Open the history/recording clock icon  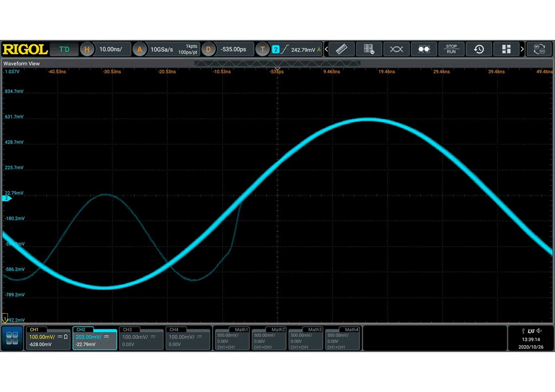pos(479,49)
